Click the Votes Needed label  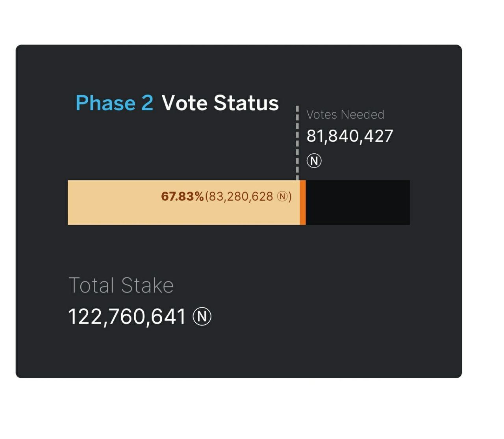point(345,115)
